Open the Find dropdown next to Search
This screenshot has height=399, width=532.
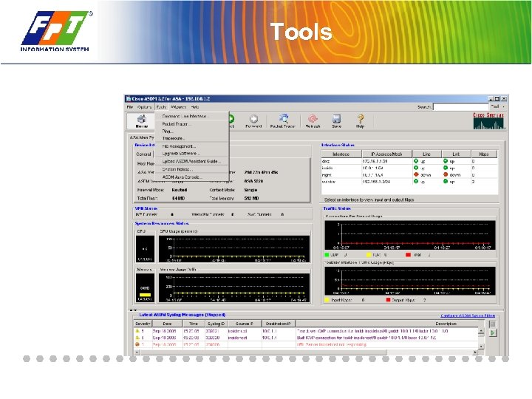[498, 106]
